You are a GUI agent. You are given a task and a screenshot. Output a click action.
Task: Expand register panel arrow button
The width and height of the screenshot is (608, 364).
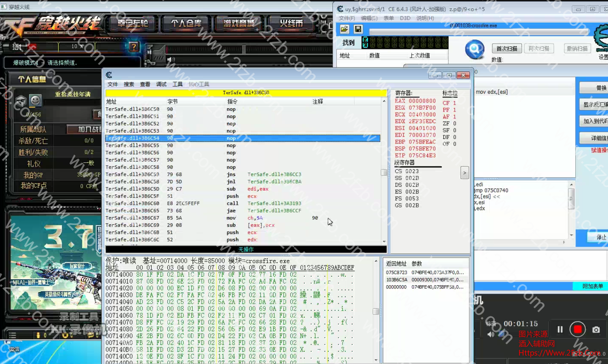(x=464, y=173)
